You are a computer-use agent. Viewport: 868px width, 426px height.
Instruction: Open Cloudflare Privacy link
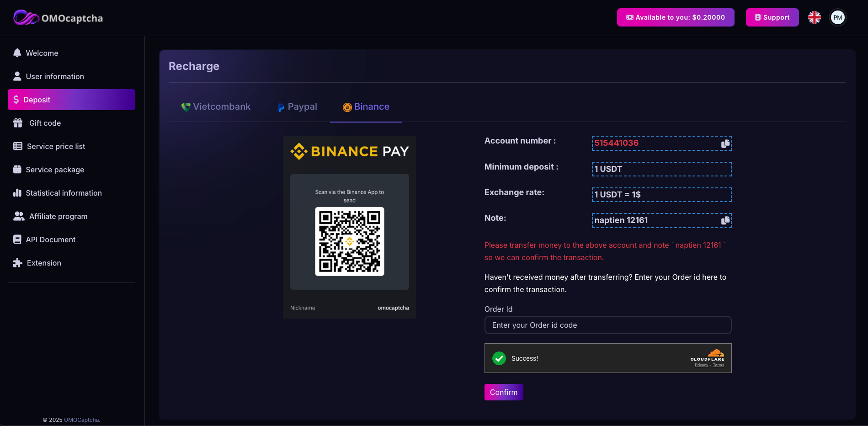point(701,365)
